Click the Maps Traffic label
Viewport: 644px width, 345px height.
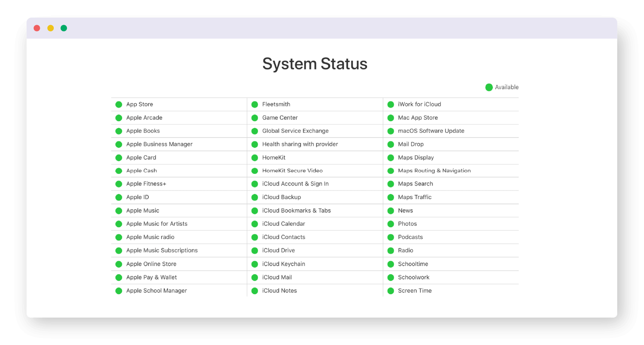click(415, 197)
